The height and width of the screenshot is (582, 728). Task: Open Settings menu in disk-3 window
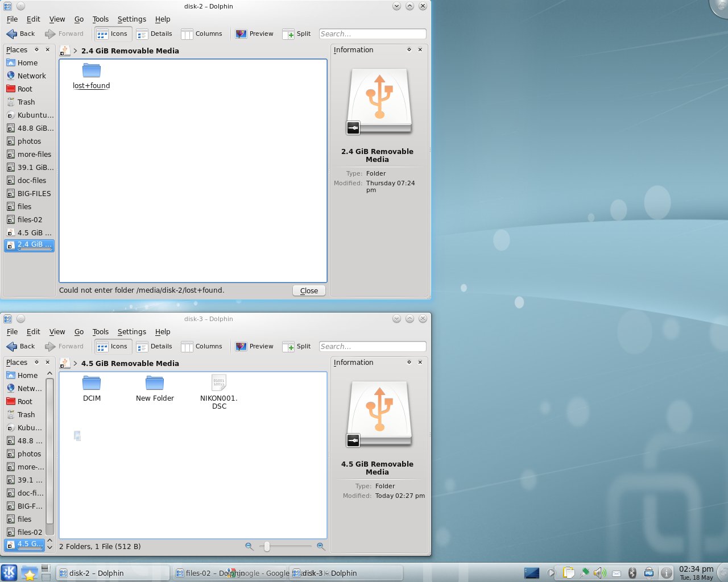click(x=131, y=331)
